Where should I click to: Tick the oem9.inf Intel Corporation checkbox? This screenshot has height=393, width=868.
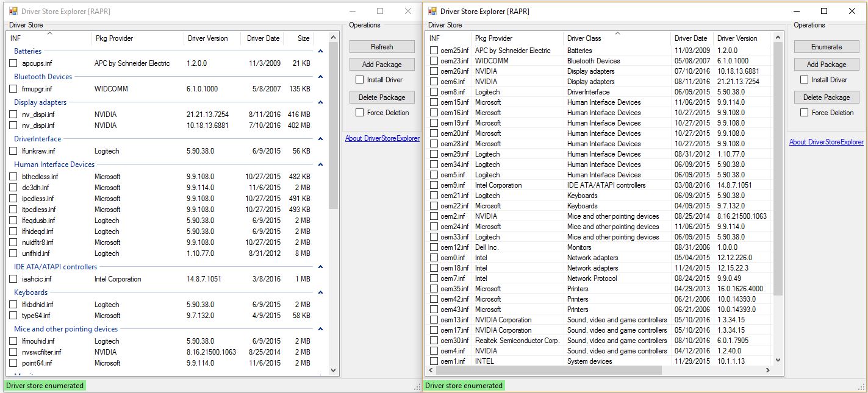click(x=434, y=185)
